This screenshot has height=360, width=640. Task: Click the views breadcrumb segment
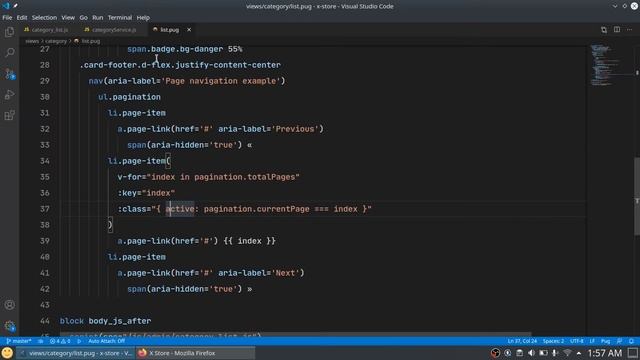(x=32, y=41)
